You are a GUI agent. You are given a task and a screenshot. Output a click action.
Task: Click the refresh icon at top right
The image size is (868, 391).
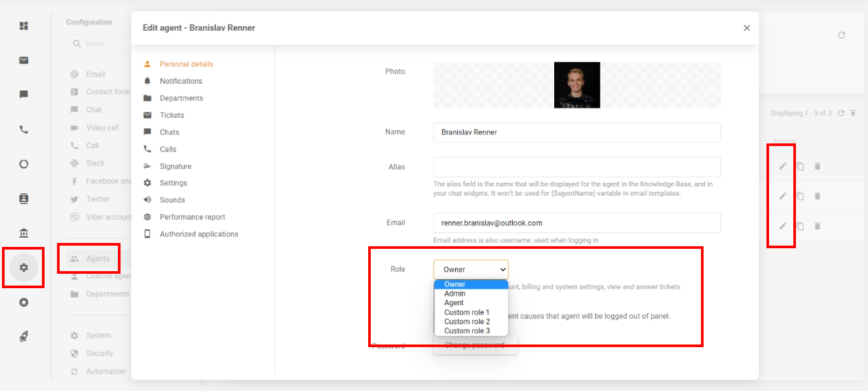pos(842,35)
